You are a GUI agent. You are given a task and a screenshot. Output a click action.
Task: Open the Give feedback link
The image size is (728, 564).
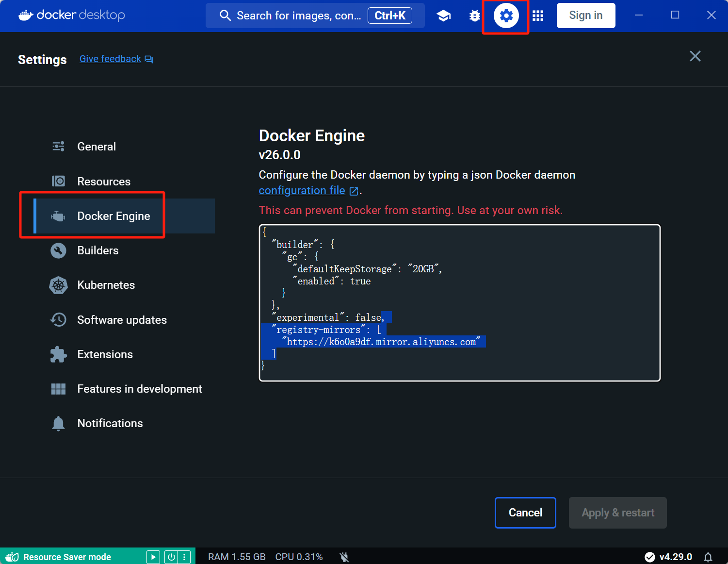(x=110, y=59)
